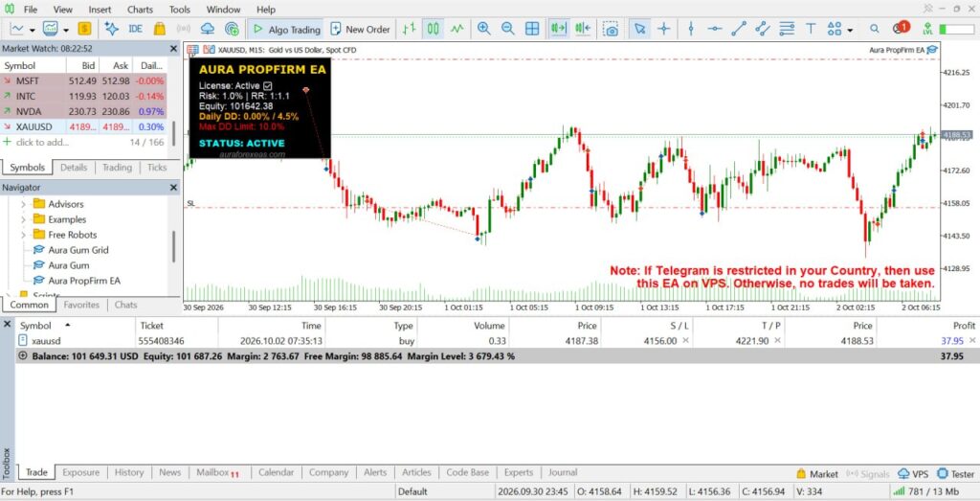Click the Signals broadcast icon in toolbar
The image size is (980, 501).
183,29
